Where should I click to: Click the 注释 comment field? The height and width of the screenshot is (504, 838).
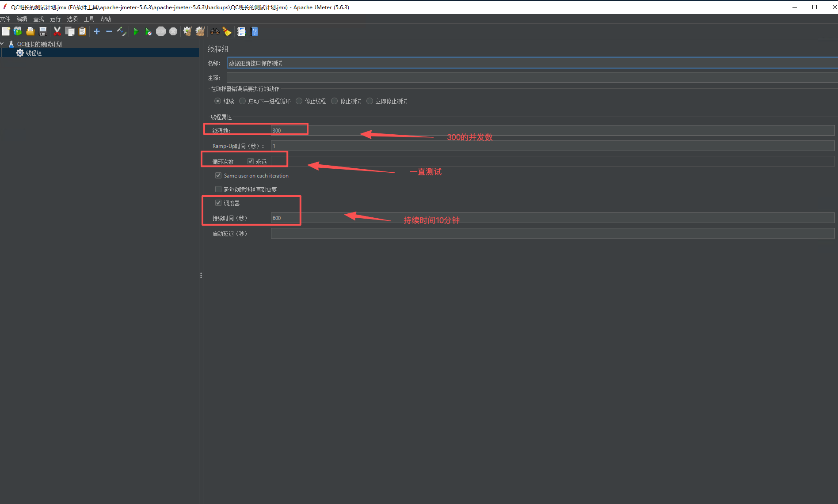(x=532, y=77)
